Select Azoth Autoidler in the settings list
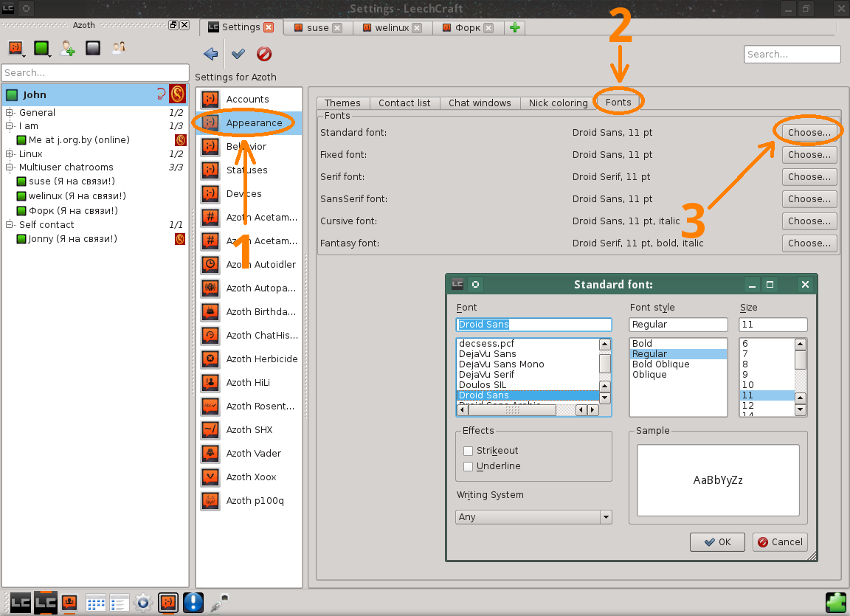The image size is (850, 616). coord(249,264)
